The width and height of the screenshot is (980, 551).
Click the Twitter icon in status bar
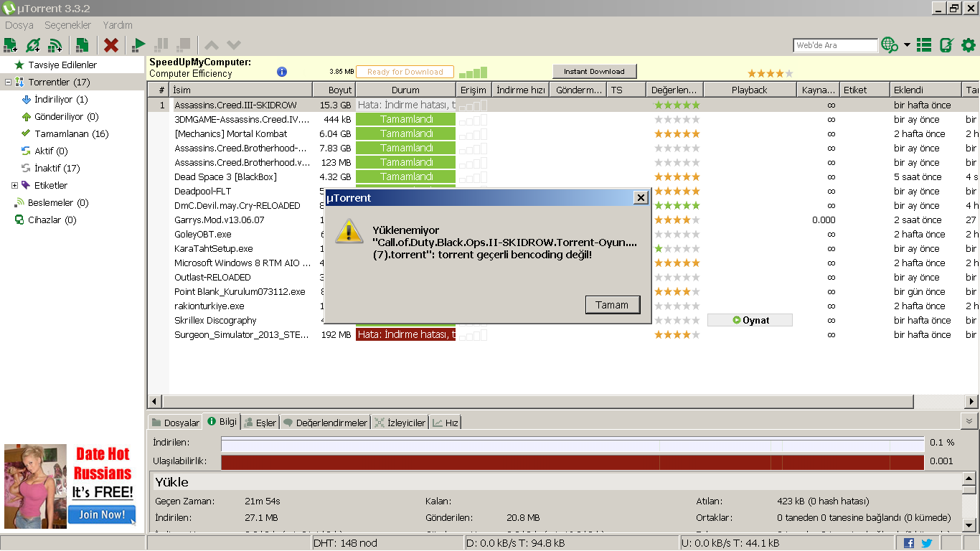click(927, 543)
